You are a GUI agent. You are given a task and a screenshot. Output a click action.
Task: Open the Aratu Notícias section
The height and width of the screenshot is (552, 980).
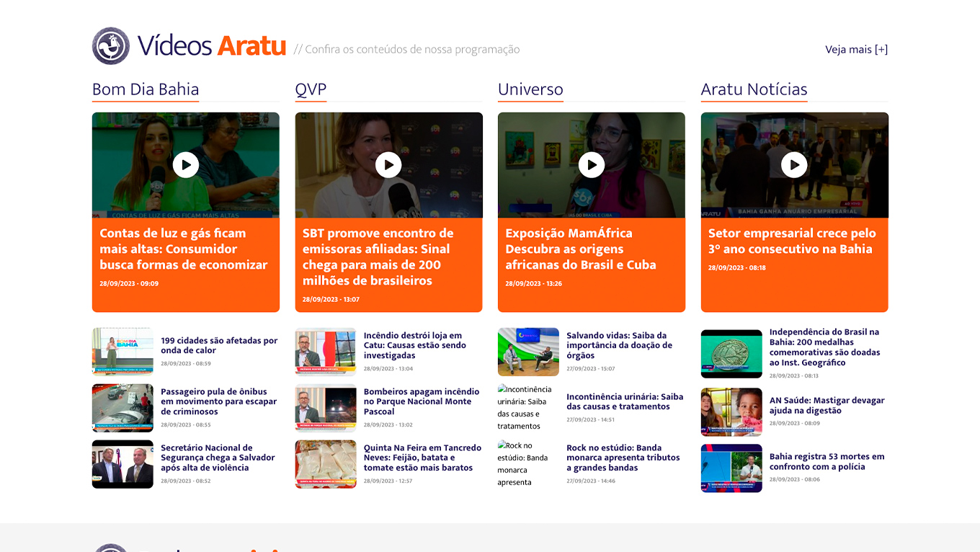coord(754,89)
